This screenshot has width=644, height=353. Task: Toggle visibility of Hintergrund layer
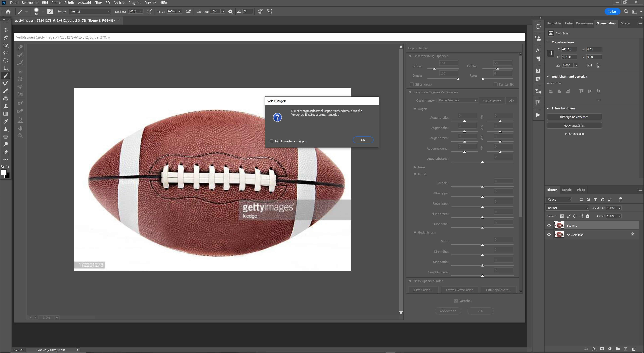point(549,235)
